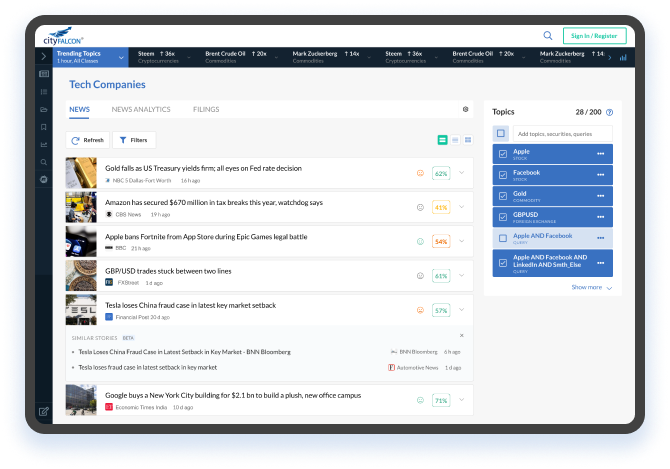Open the Tesla loses fraud case Automotive News story
670x469 pixels.
147,367
